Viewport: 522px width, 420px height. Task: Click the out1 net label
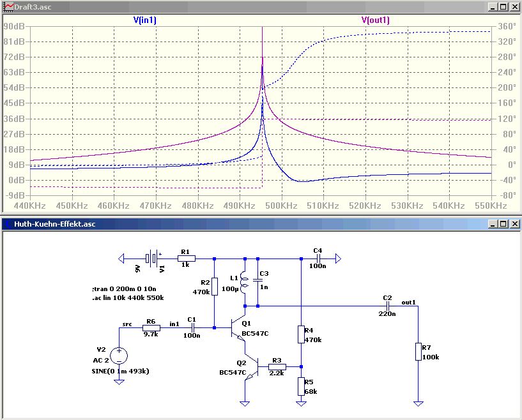point(408,303)
